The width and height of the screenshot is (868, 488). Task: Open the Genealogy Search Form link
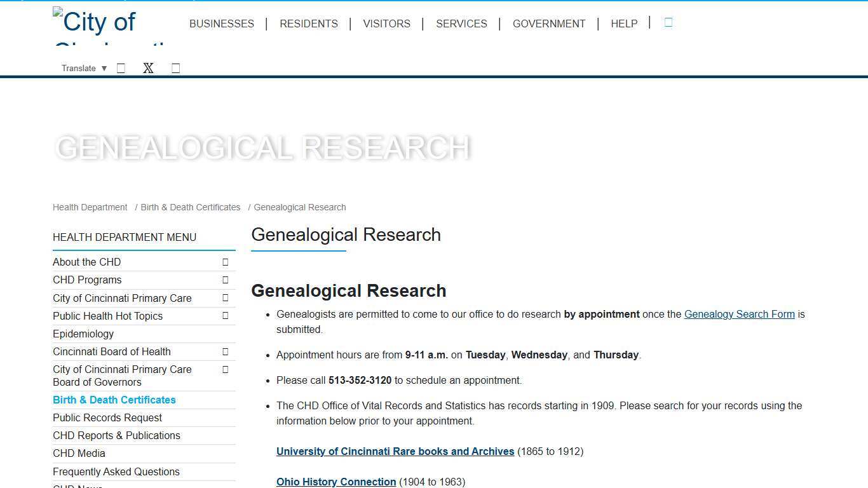(x=739, y=314)
